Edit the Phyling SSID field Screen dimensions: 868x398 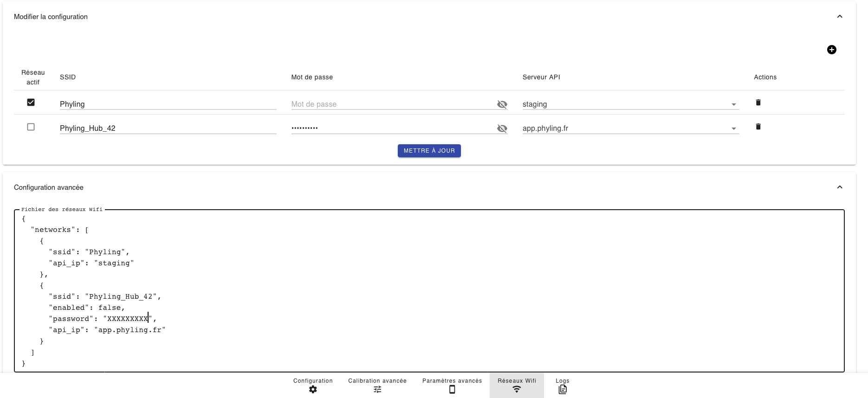(168, 104)
